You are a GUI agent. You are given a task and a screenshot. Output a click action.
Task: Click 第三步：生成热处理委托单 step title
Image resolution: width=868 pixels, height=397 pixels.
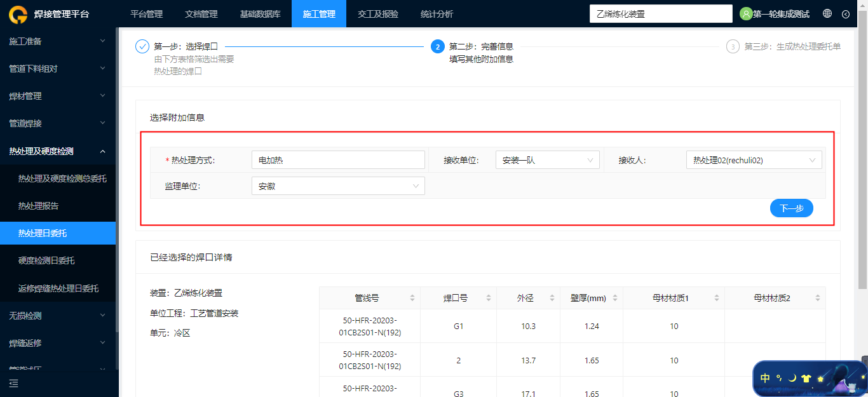pyautogui.click(x=792, y=46)
